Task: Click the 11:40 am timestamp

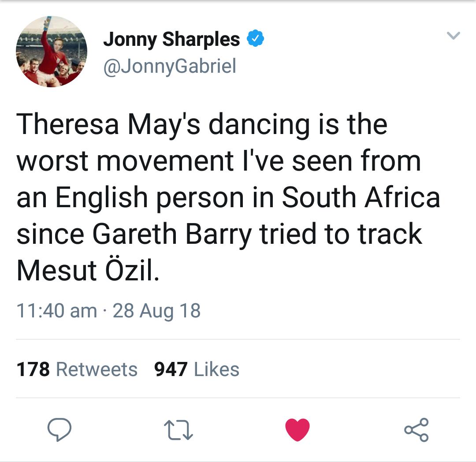Action: pyautogui.click(x=56, y=310)
